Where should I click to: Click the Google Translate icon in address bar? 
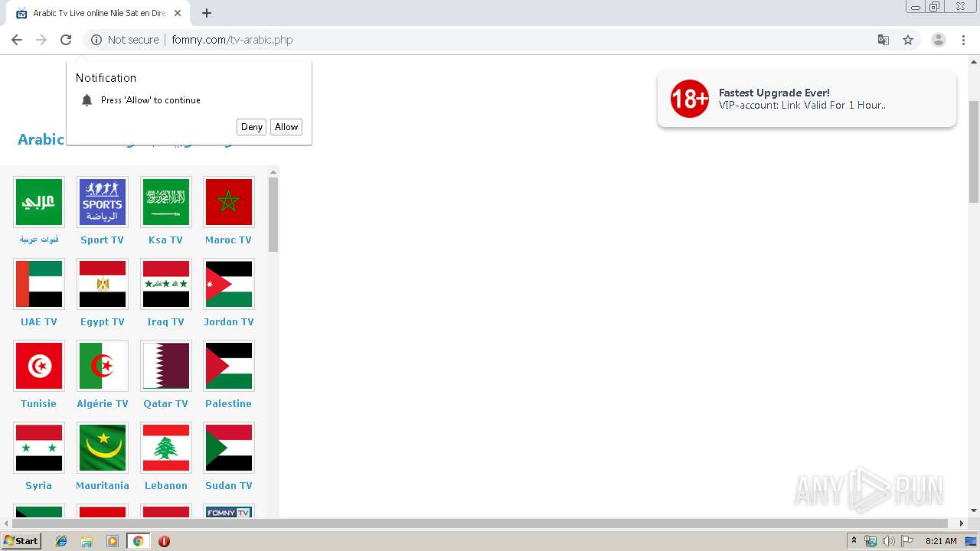(x=883, y=40)
